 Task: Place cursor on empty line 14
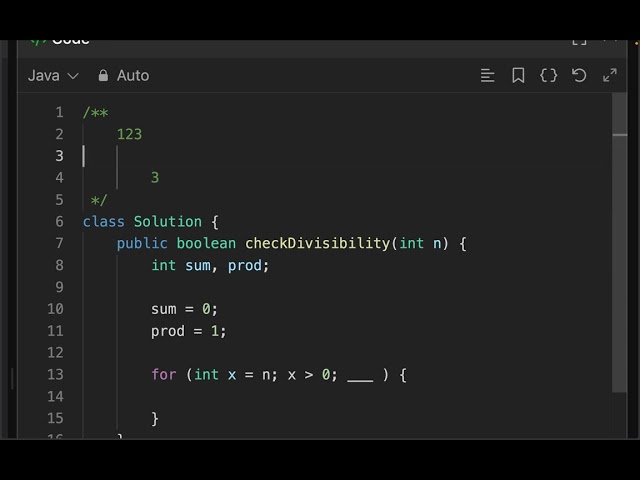coord(347,396)
